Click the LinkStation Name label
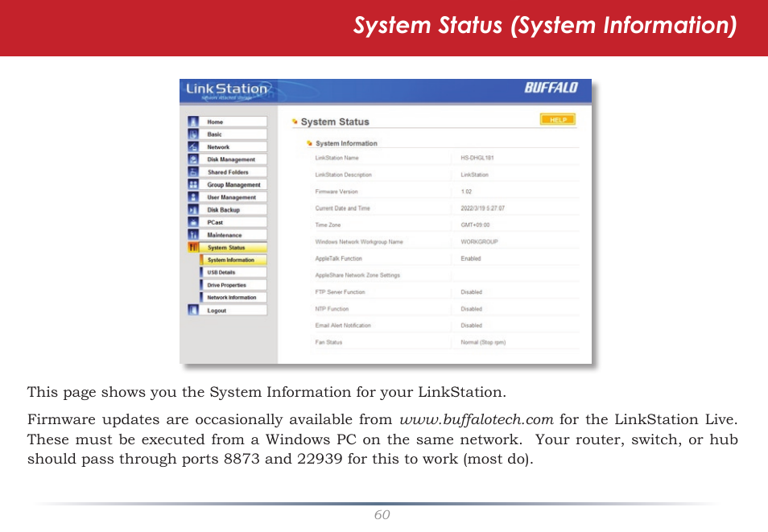768x532 pixels. [337, 158]
